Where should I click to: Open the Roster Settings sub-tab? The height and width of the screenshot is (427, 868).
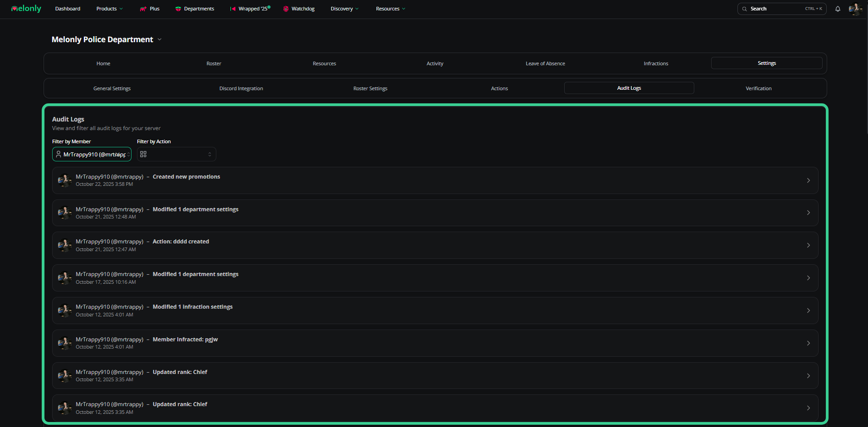pyautogui.click(x=371, y=88)
